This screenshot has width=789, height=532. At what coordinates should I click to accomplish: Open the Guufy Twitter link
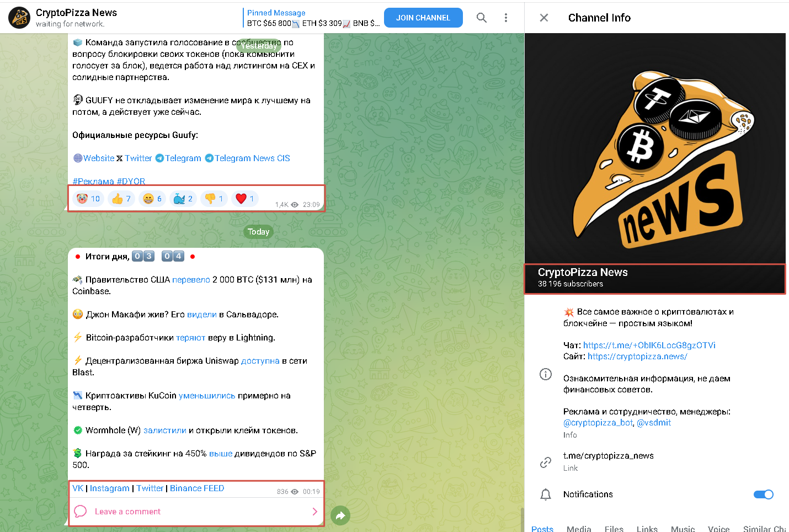(x=138, y=158)
